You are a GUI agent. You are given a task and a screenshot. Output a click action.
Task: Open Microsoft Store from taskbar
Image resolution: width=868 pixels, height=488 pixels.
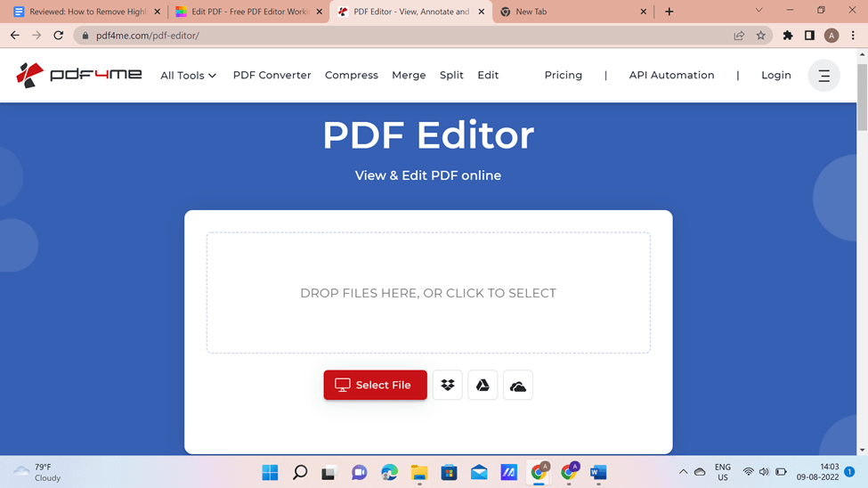click(449, 473)
